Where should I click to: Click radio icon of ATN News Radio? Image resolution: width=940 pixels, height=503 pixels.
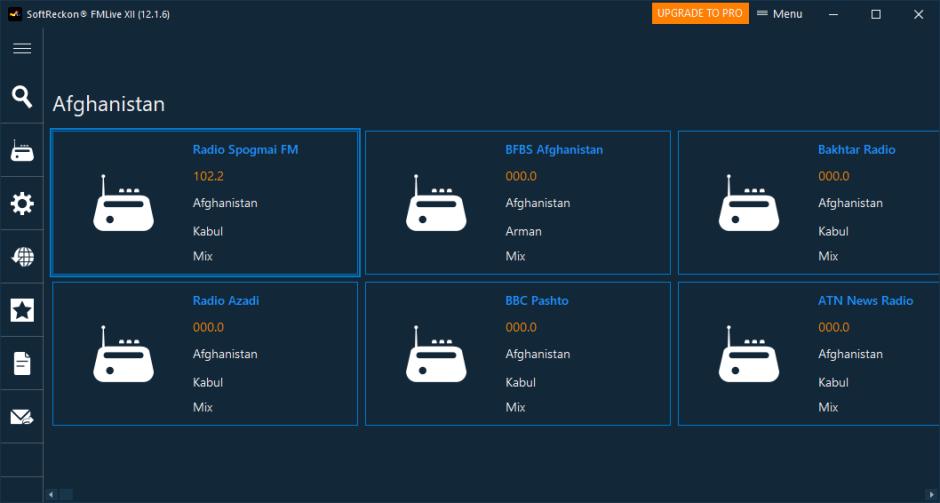tap(749, 354)
